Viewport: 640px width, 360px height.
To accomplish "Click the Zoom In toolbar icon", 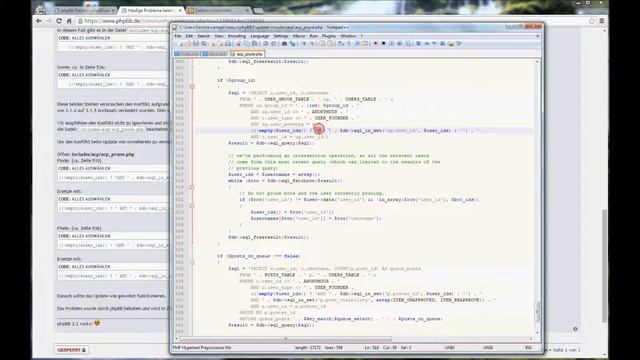I will coord(304,43).
